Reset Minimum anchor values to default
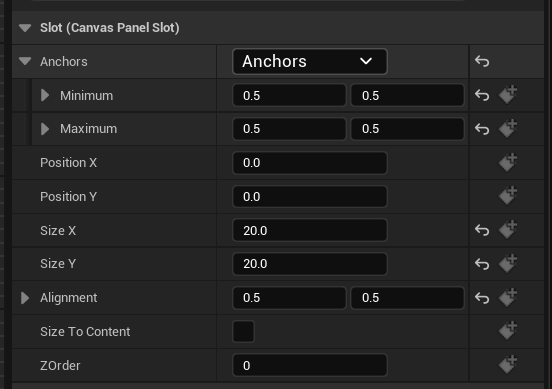The height and width of the screenshot is (389, 552). tap(482, 95)
